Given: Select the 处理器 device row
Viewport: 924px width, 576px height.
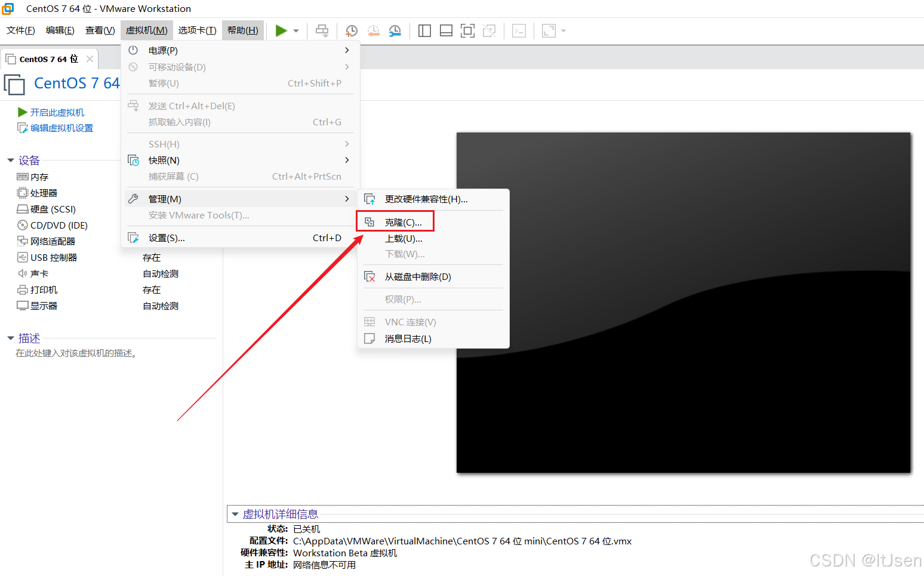Looking at the screenshot, I should (x=44, y=193).
